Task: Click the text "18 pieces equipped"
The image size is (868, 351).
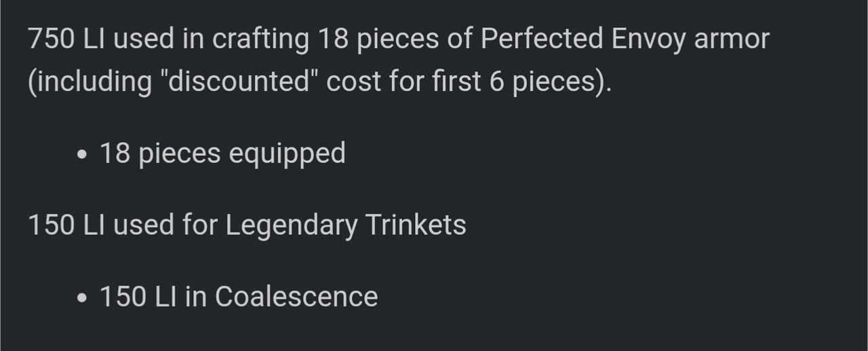Action: click(x=222, y=154)
